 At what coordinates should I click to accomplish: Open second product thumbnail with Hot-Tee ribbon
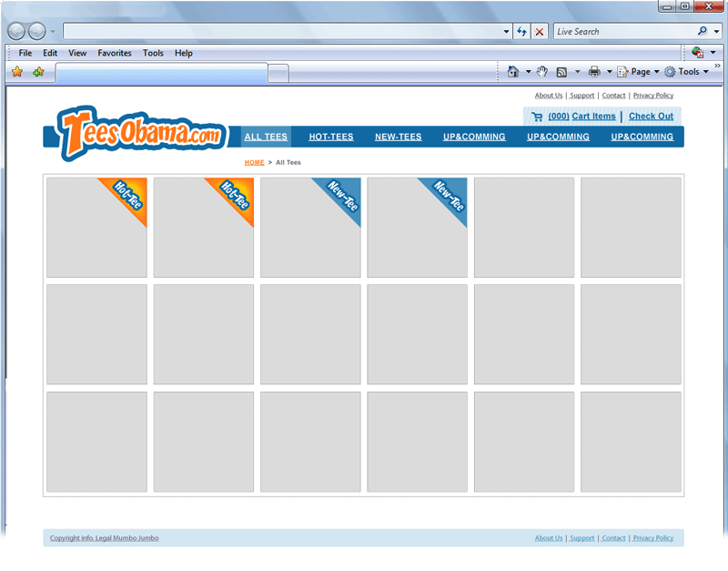[204, 227]
